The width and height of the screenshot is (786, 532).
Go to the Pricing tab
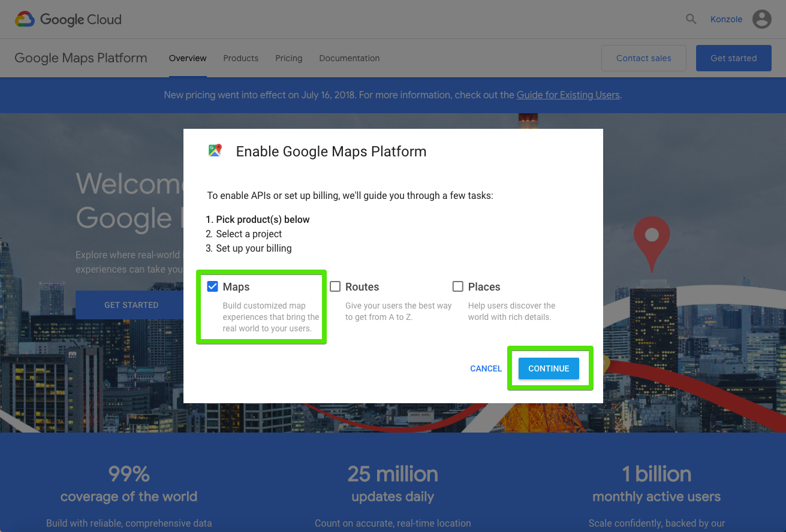[289, 58]
